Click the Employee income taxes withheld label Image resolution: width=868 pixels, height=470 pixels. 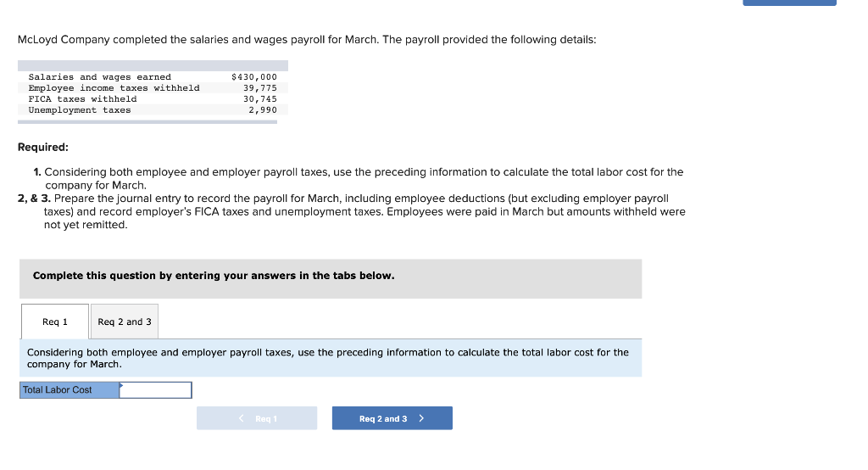[114, 88]
